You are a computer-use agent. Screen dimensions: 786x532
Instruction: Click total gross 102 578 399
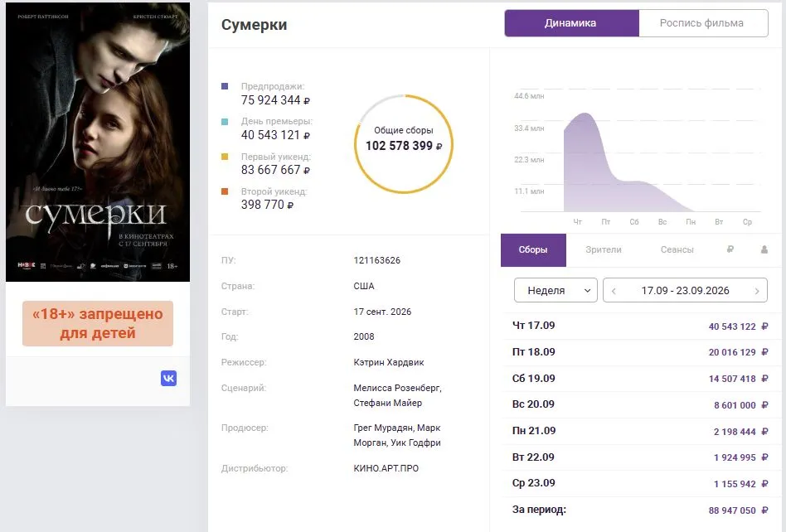coord(404,146)
